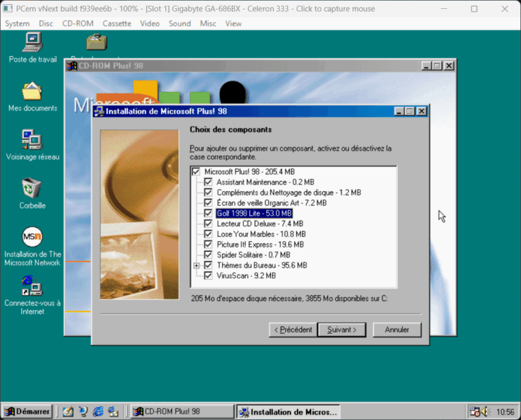Image resolution: width=521 pixels, height=420 pixels.
Task: Click the task scheduler tray icon
Action: [x=474, y=412]
